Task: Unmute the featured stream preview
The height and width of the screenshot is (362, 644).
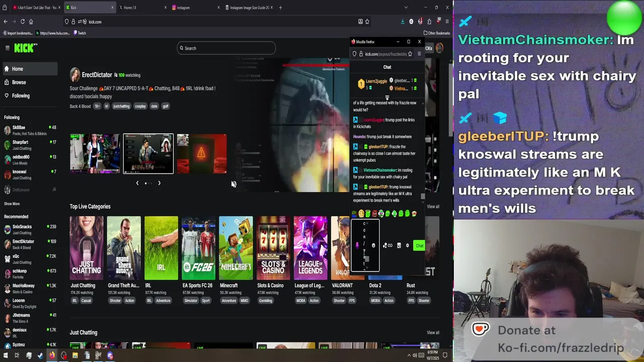Action: [x=234, y=184]
